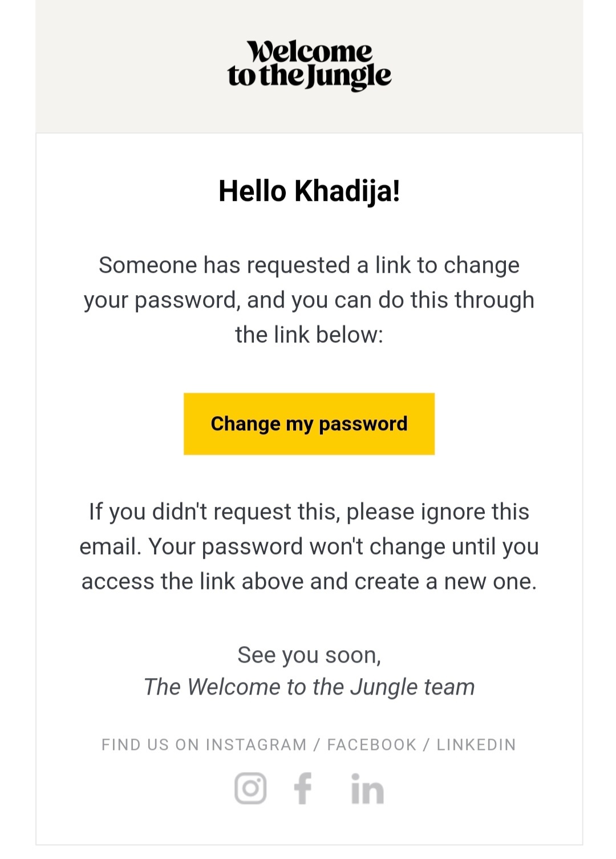616x859 pixels.
Task: Click the 'If you didn't request this' line
Action: [309, 512]
